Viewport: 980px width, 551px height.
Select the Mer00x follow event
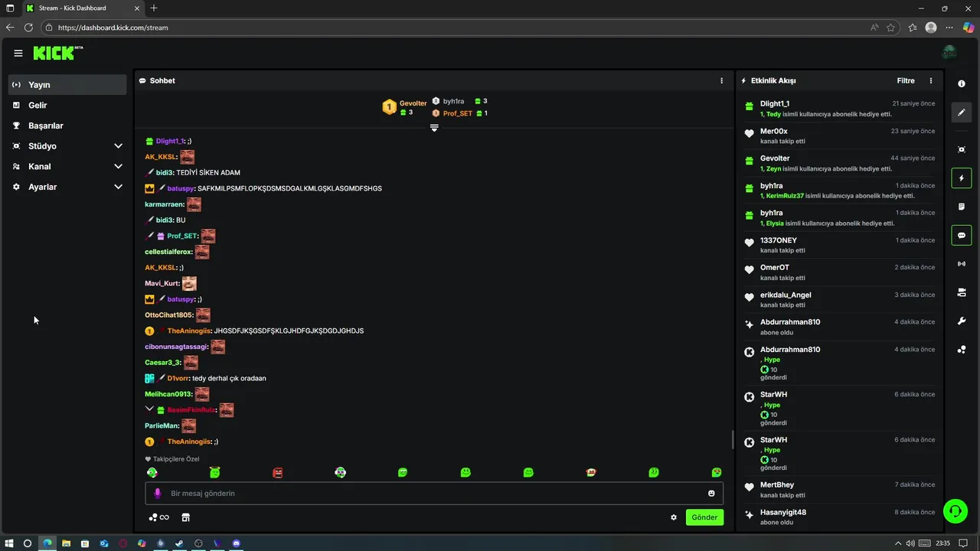coord(839,136)
